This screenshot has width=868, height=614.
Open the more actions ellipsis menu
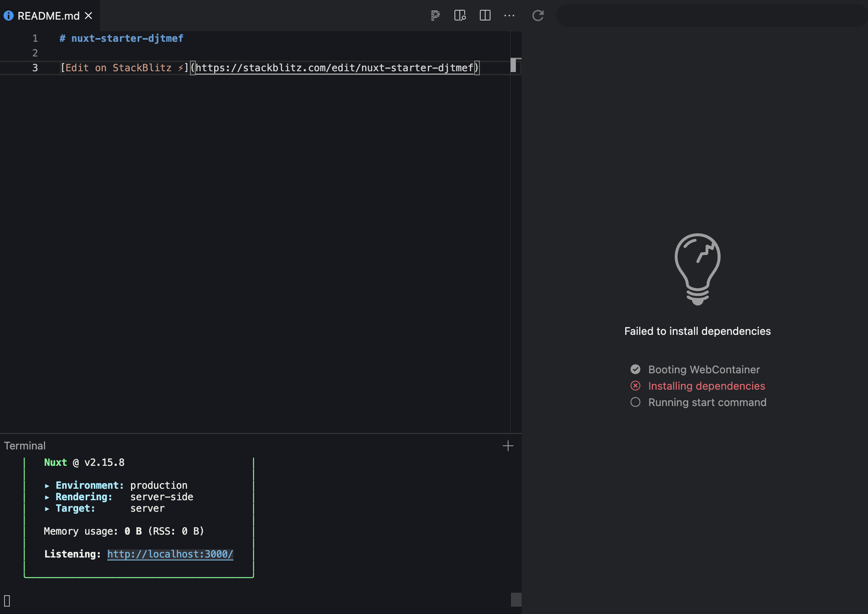pos(509,16)
